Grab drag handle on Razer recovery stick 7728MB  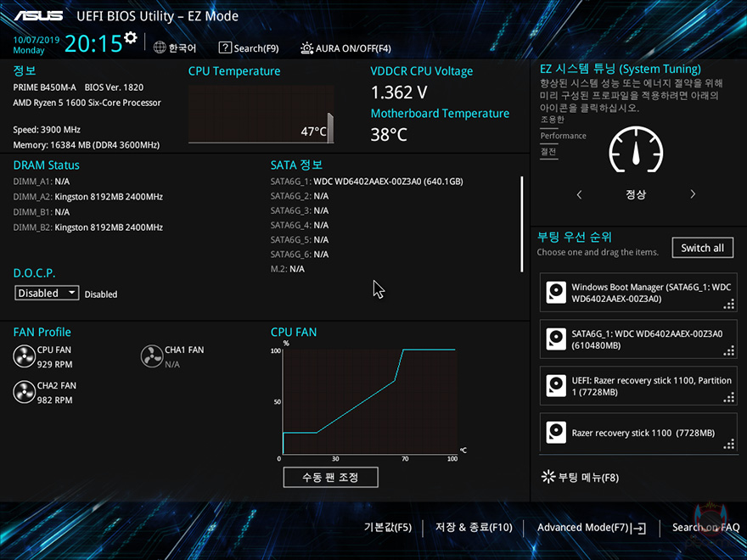click(x=729, y=445)
